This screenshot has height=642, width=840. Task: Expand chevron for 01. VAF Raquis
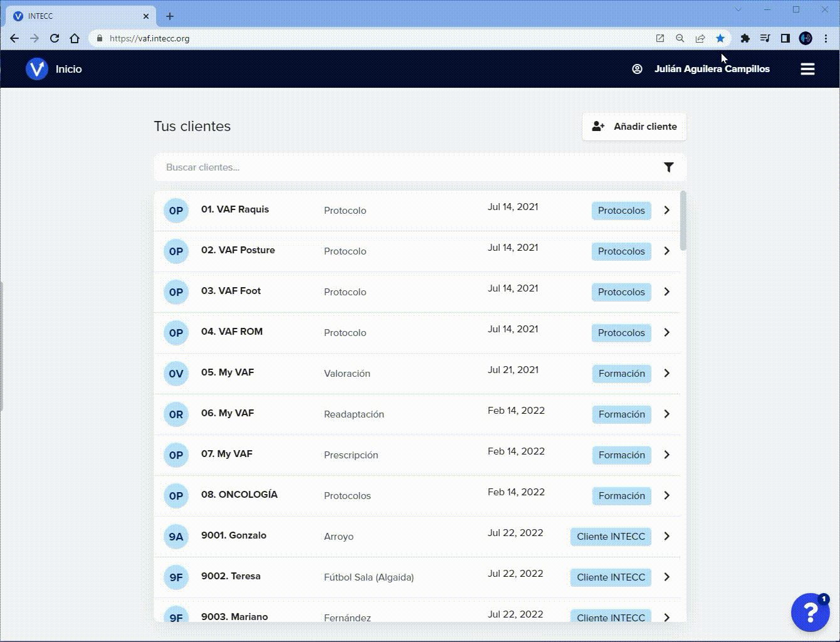(667, 210)
